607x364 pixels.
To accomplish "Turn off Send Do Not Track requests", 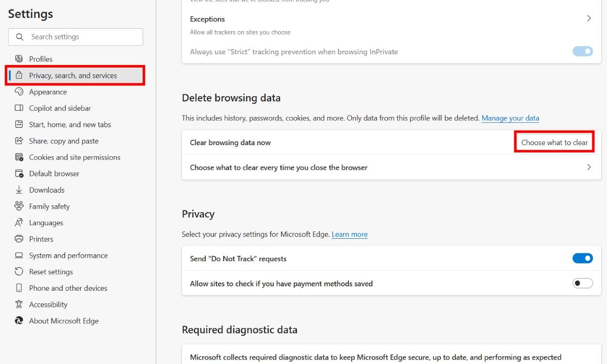I will pos(583,258).
